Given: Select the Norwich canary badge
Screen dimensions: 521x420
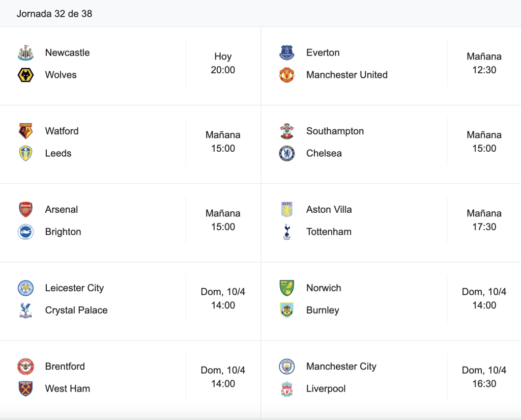Looking at the screenshot, I should click(287, 288).
